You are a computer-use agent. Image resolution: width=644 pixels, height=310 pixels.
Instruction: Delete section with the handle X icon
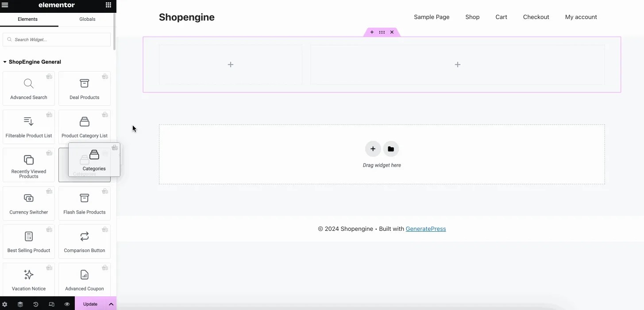pyautogui.click(x=392, y=32)
